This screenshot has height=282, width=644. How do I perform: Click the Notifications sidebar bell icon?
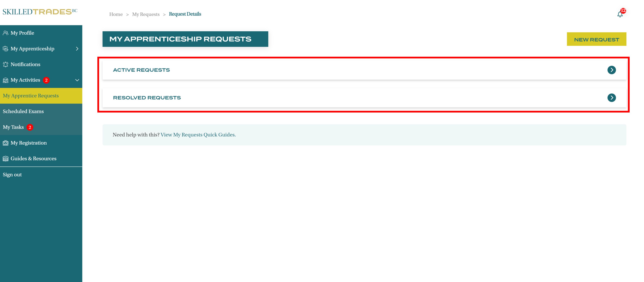tap(5, 64)
